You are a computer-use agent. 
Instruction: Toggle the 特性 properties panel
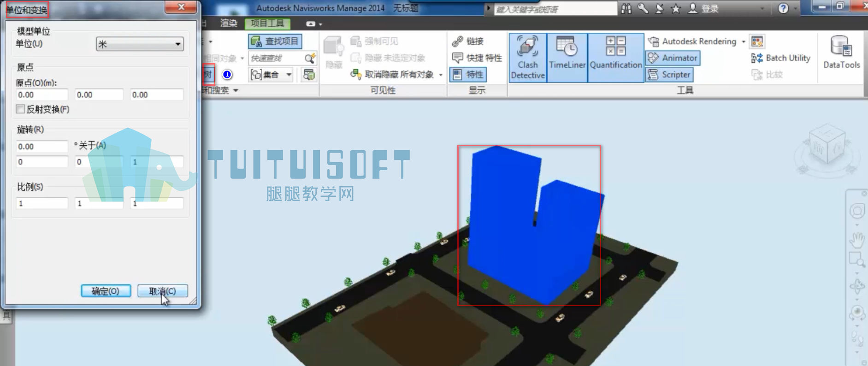pyautogui.click(x=468, y=75)
